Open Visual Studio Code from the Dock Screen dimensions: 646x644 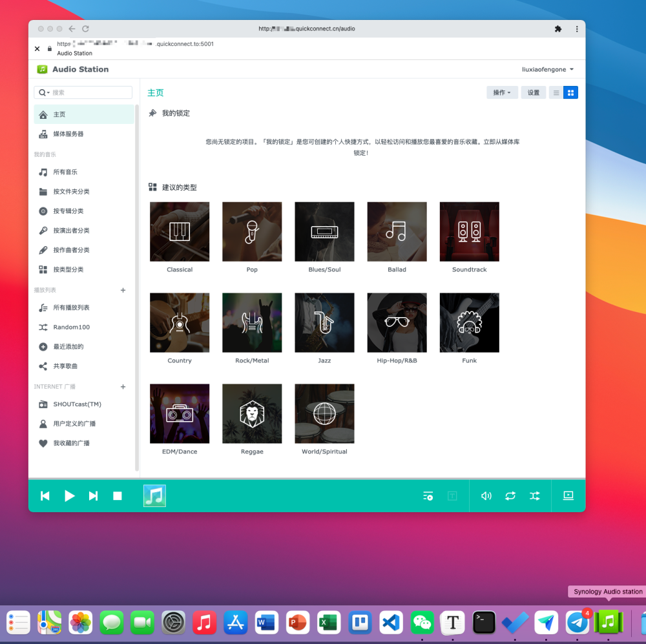(x=391, y=622)
